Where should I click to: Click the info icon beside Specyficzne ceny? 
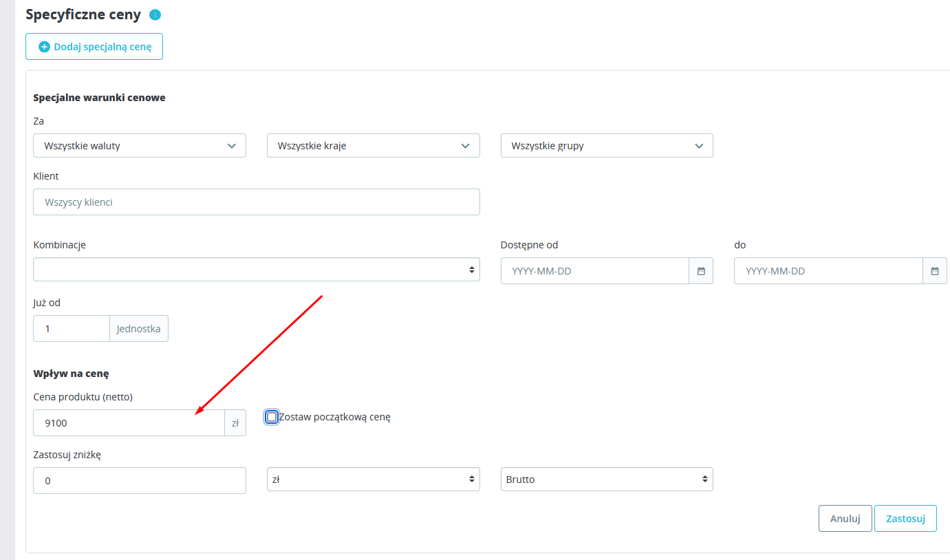pyautogui.click(x=155, y=14)
